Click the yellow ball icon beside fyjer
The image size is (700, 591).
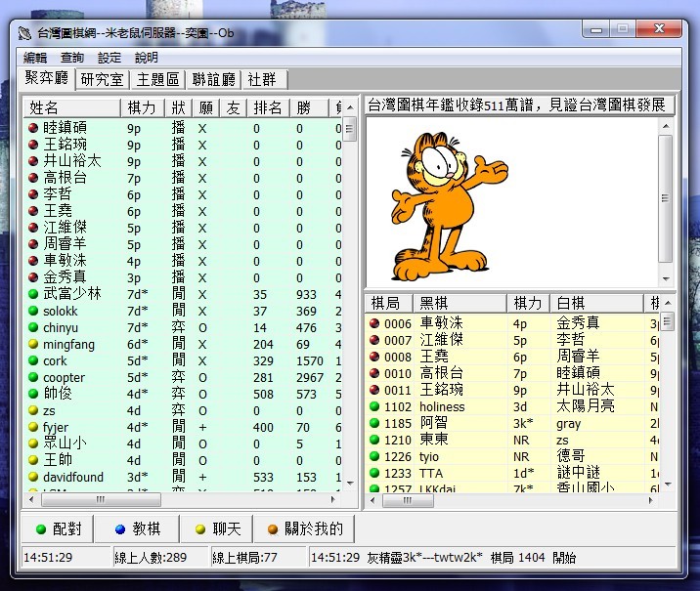tap(33, 427)
